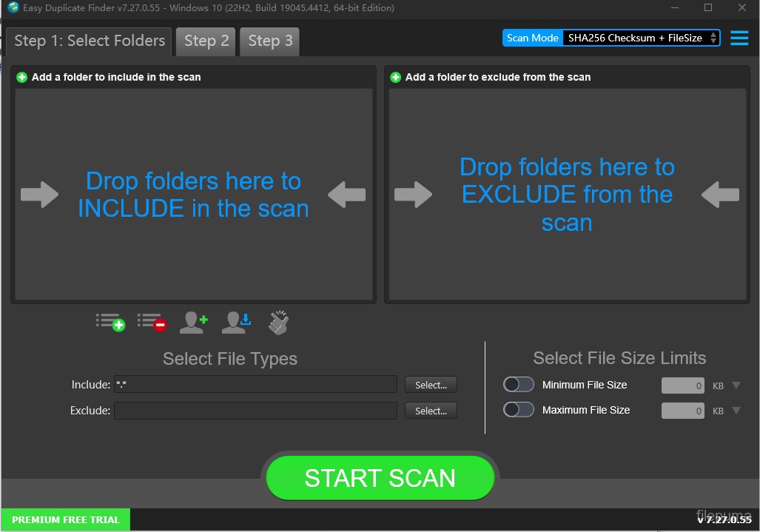This screenshot has height=532, width=760.
Task: Click the load user profile icon
Action: [x=235, y=322]
